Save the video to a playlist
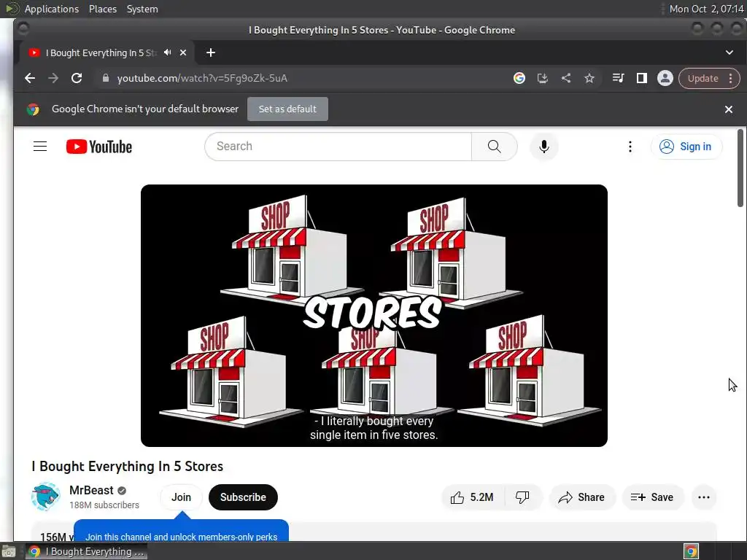This screenshot has width=747, height=560. pyautogui.click(x=652, y=497)
